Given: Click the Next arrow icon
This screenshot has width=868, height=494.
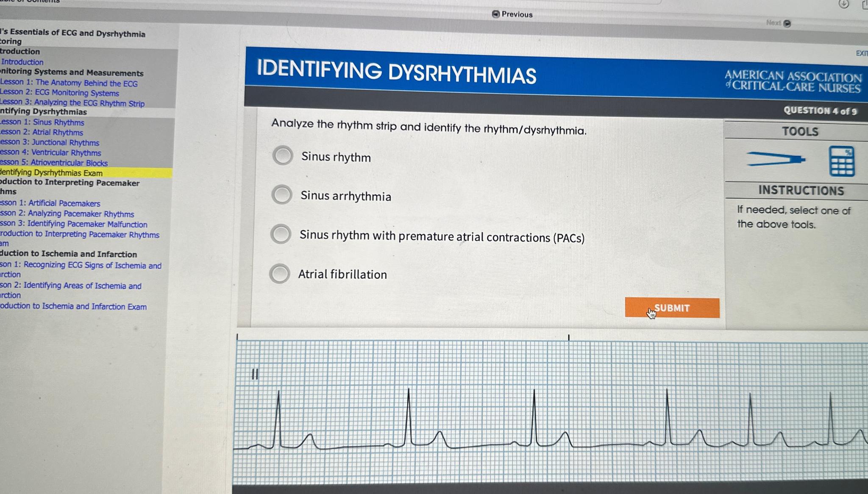Looking at the screenshot, I should point(786,23).
